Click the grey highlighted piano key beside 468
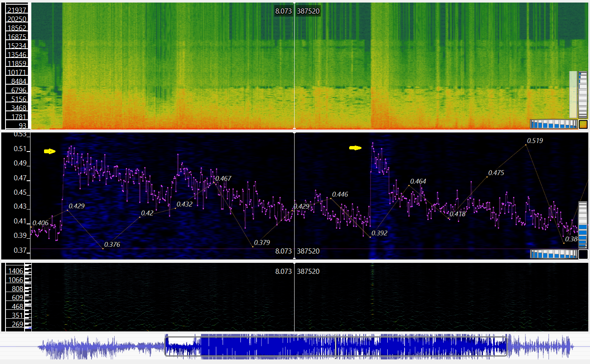 (28, 305)
